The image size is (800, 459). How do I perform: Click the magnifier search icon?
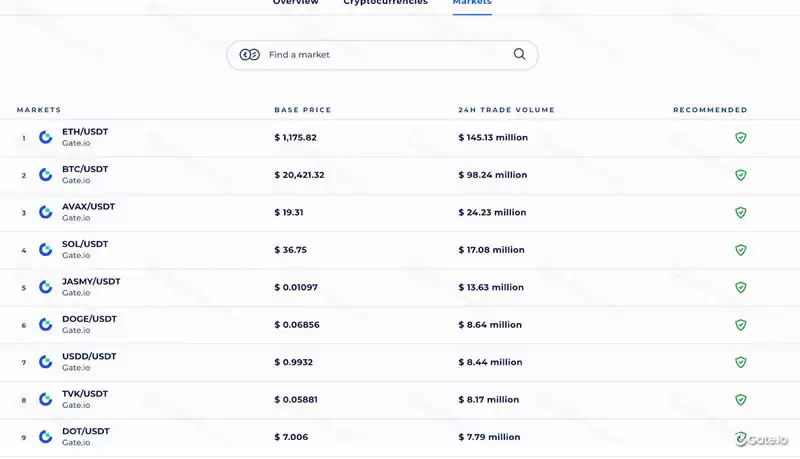[x=519, y=54]
